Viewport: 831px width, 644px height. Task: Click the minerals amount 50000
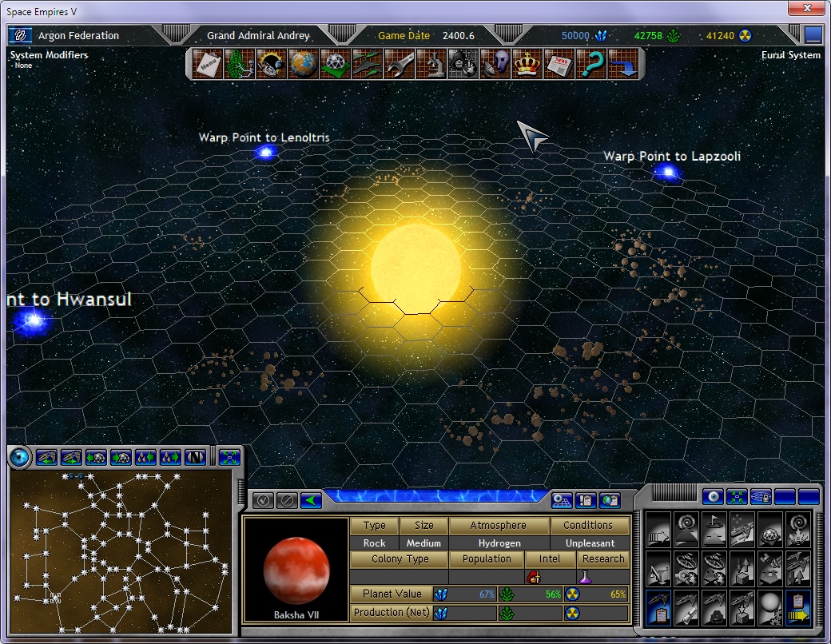click(x=575, y=35)
